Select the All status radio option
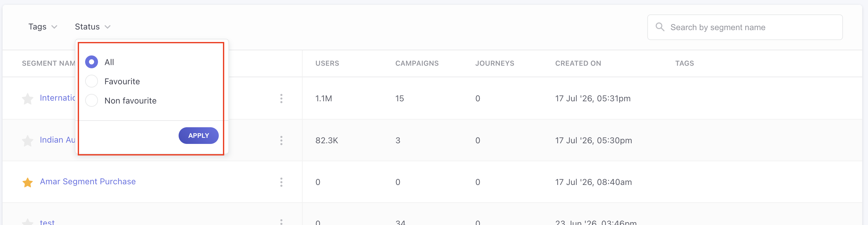Viewport: 868px width, 225px height. [92, 62]
